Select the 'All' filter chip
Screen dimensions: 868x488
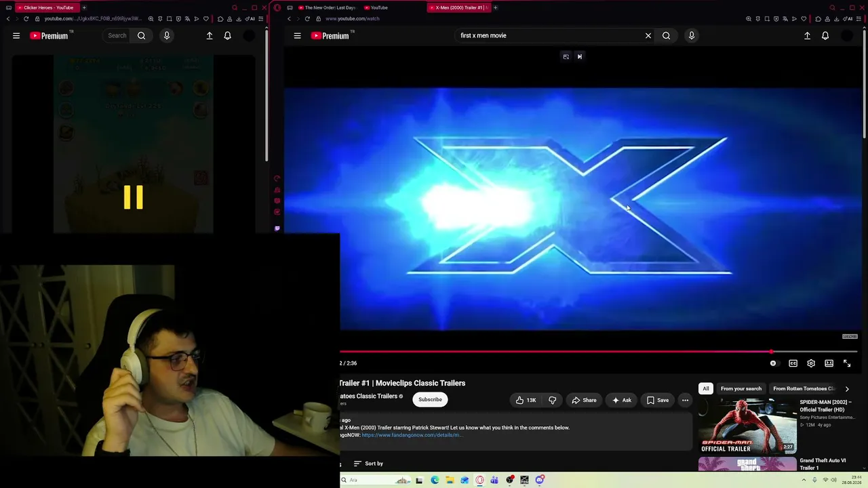[706, 389]
